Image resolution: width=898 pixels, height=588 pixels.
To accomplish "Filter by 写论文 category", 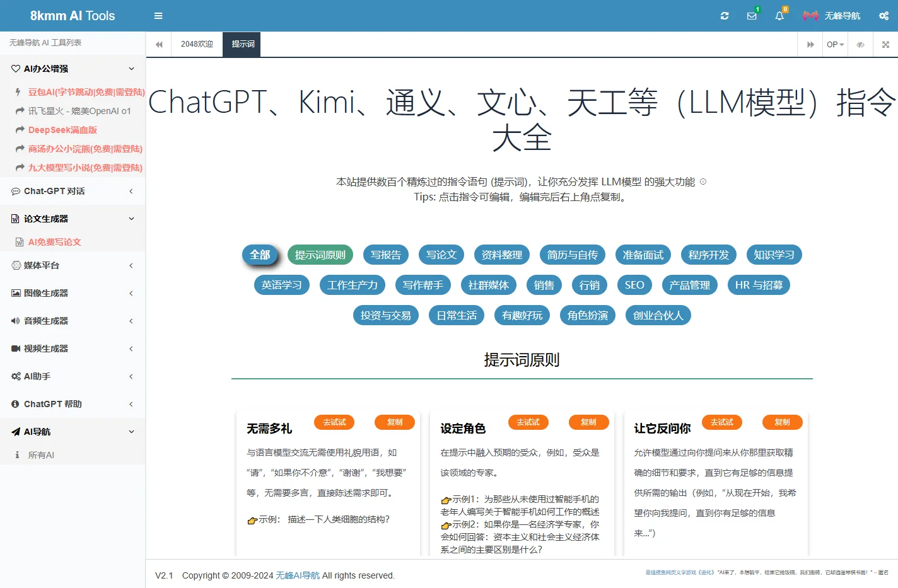I will point(441,255).
